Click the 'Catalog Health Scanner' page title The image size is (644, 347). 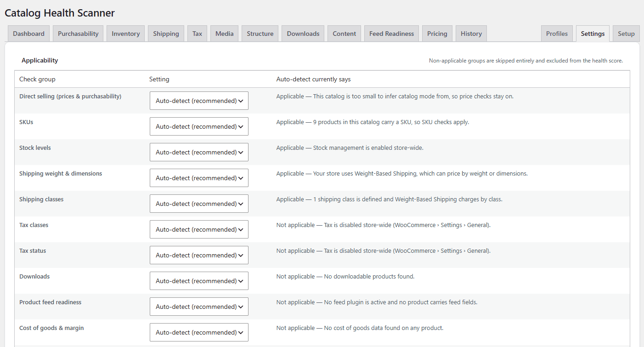[60, 13]
